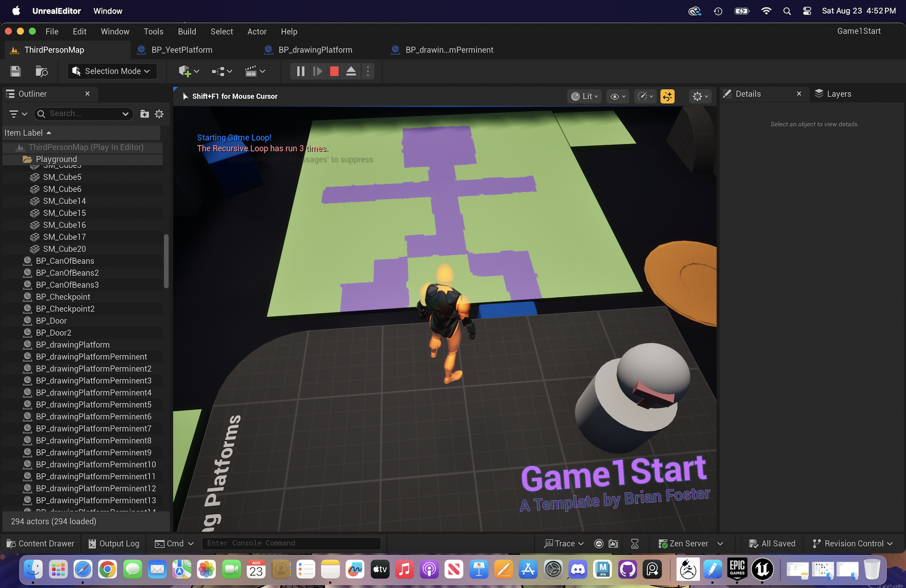
Task: Select the Details tab
Action: click(x=747, y=94)
